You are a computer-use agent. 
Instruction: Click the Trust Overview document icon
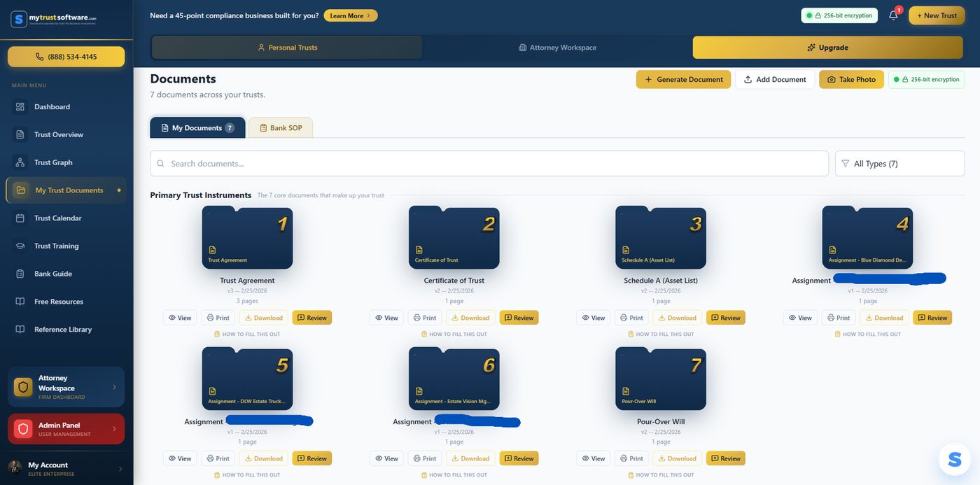pos(20,134)
